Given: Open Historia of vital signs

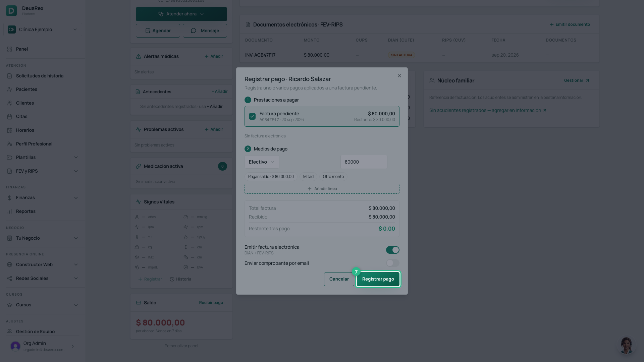Looking at the screenshot, I should [180, 279].
